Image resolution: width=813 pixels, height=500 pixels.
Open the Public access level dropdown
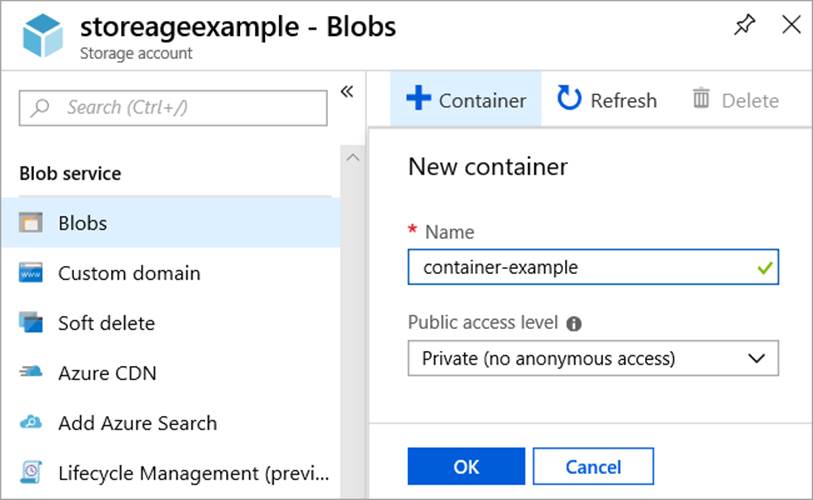tap(593, 358)
